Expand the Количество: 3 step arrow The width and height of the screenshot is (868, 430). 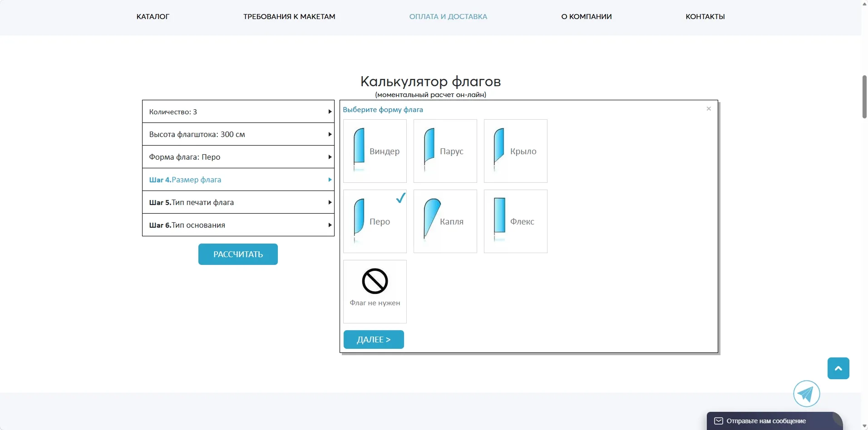click(x=330, y=112)
